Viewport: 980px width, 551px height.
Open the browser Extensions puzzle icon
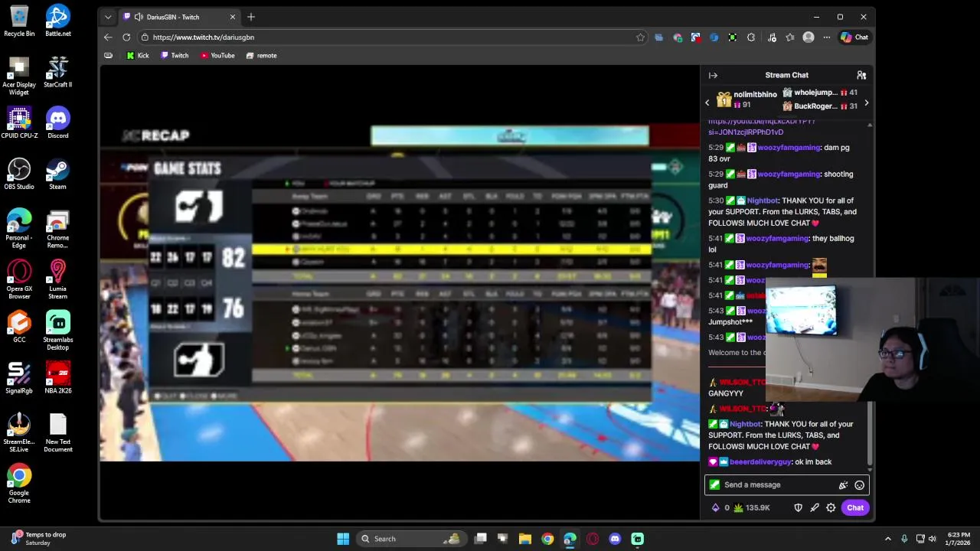(751, 37)
